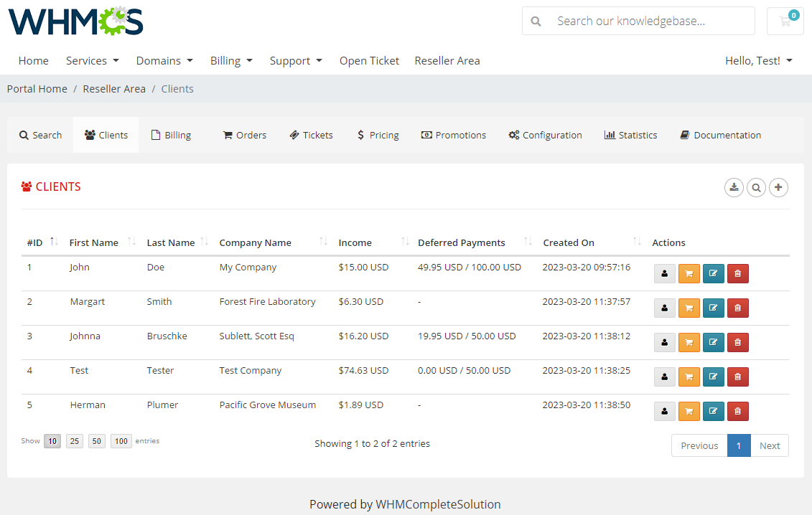
Task: Add a new client with the plus icon
Action: click(778, 187)
